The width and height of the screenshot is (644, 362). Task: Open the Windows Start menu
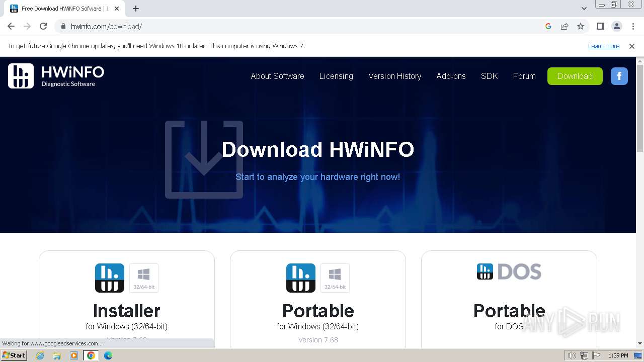coord(14,355)
